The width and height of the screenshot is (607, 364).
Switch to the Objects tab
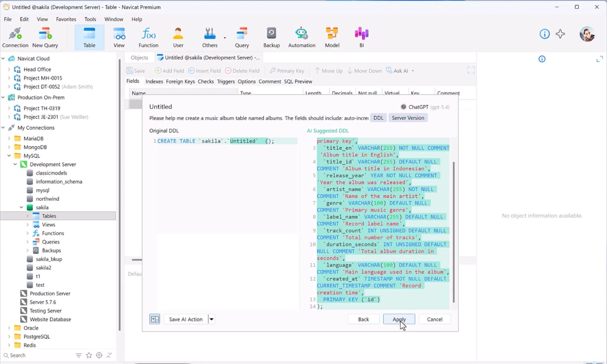(139, 58)
